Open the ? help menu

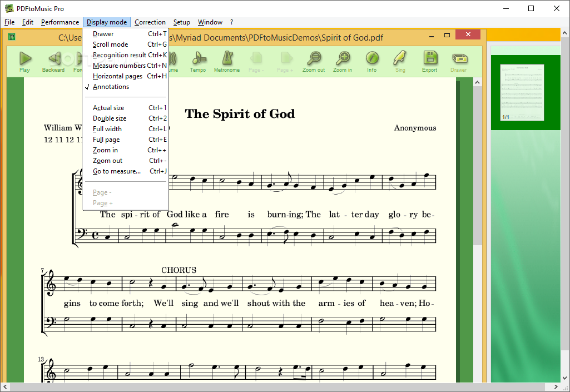[231, 22]
